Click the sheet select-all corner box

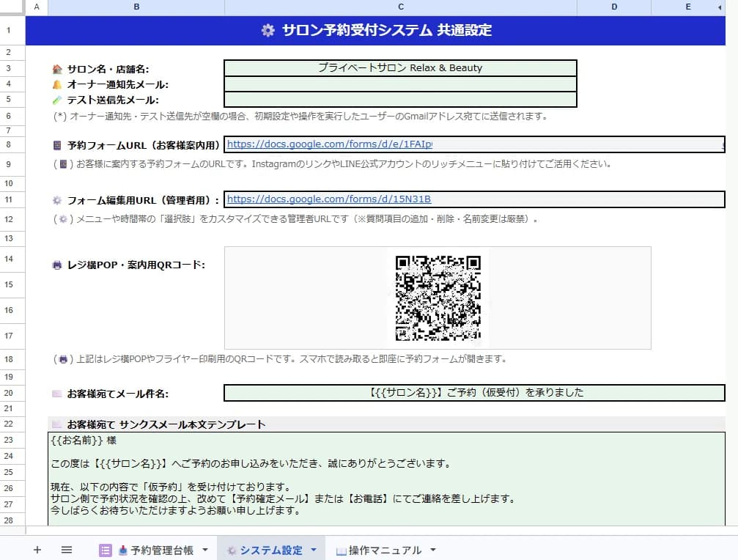point(12,7)
